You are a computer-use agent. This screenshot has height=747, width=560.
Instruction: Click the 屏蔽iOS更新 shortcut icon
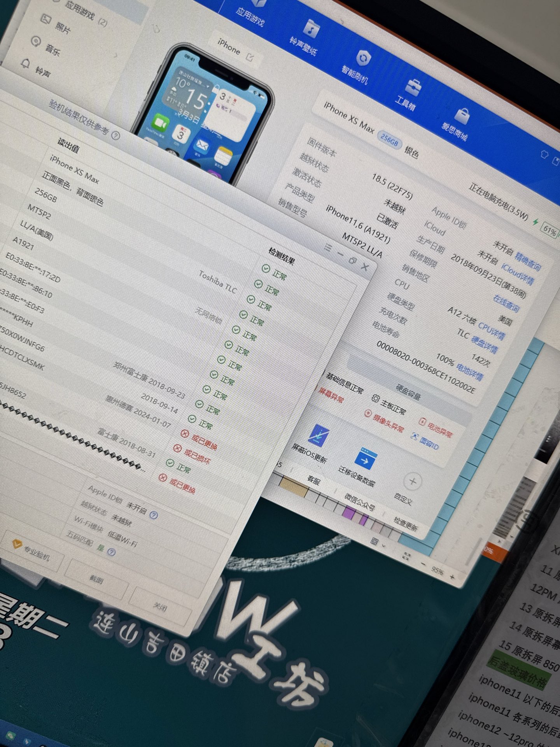click(x=318, y=435)
